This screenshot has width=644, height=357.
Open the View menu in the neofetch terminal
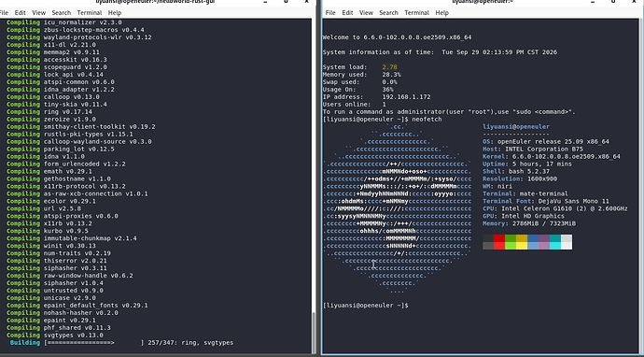[x=366, y=13]
